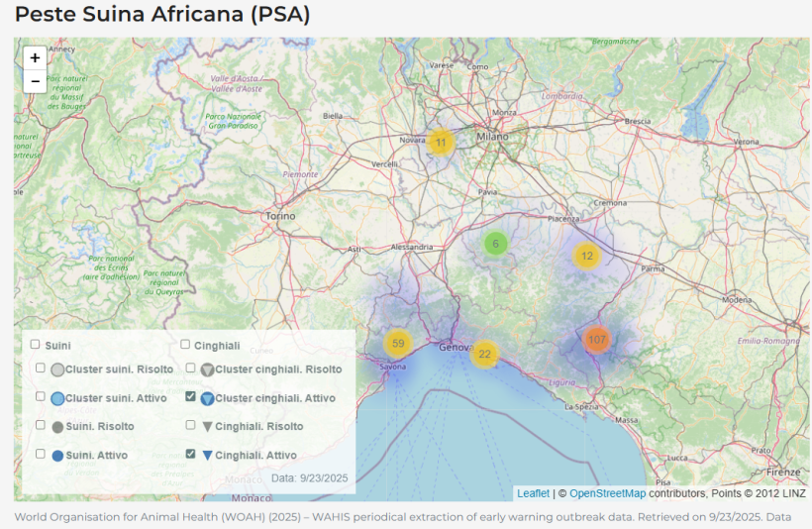Click the Milano label on the map

491,136
